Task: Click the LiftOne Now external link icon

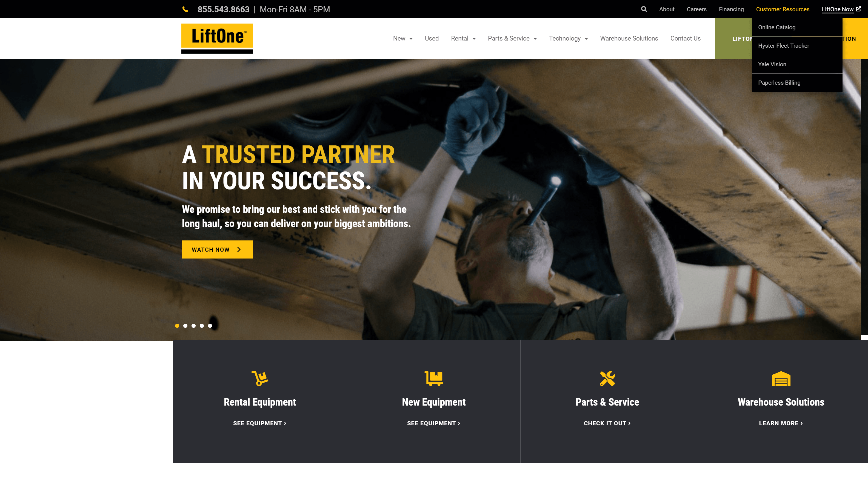Action: point(859,9)
